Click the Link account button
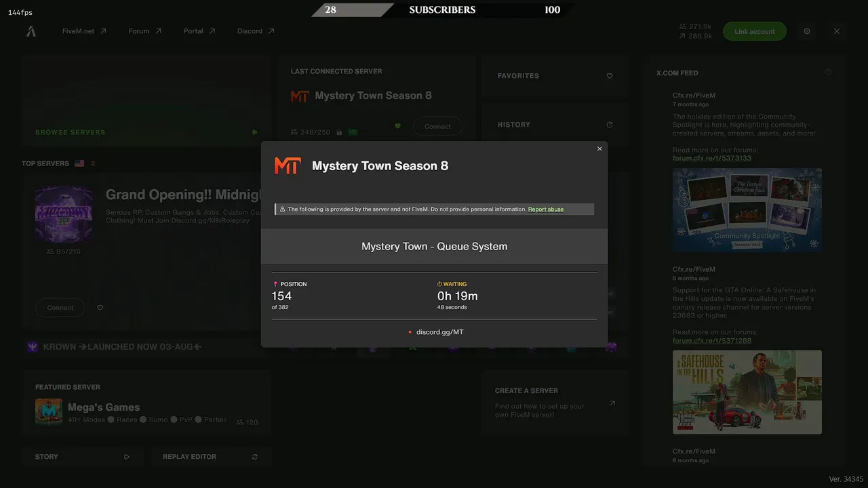Screen dimensions: 868x488 754,31
